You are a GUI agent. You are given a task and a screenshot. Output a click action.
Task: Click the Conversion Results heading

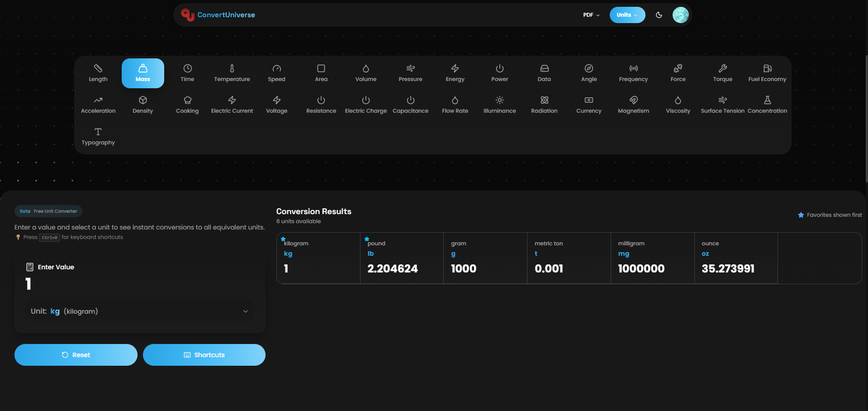coord(314,211)
